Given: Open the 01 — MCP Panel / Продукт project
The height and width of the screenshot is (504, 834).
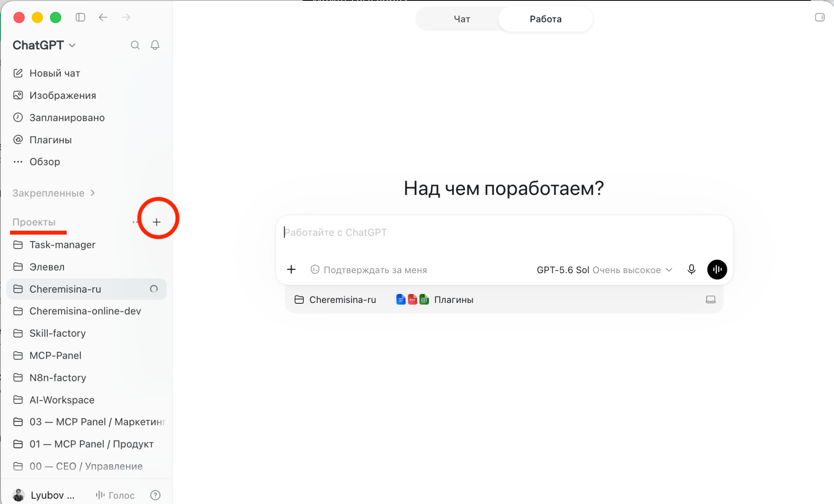Looking at the screenshot, I should 87,444.
